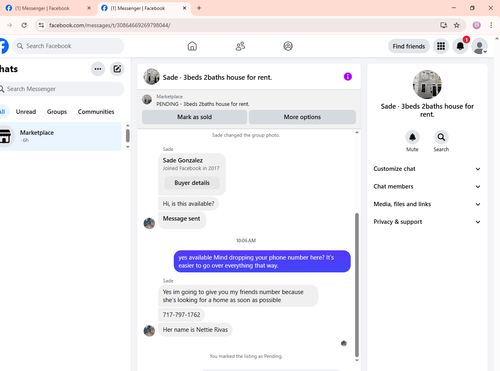Click the chat list scrollbar down arrow
This screenshot has height=371, width=500.
tap(128, 147)
